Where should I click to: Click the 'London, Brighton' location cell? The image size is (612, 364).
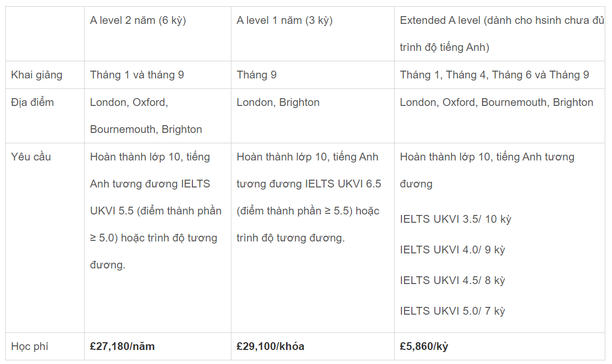(x=278, y=102)
